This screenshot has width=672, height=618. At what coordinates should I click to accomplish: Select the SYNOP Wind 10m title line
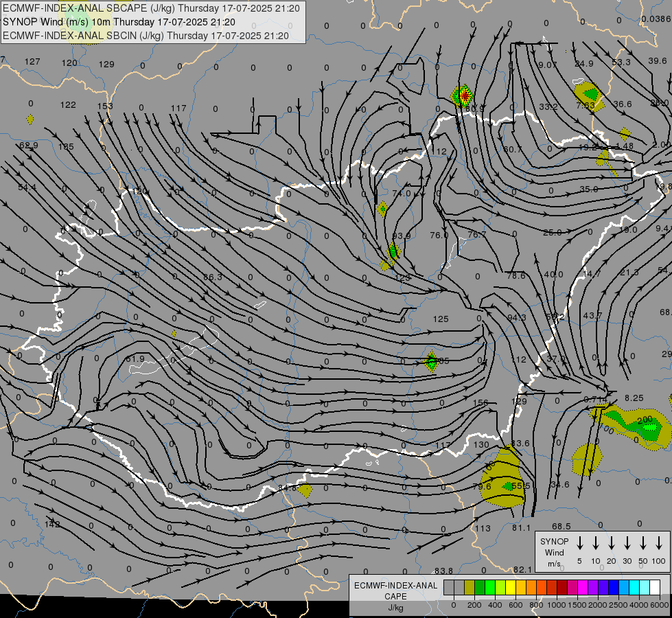point(119,22)
